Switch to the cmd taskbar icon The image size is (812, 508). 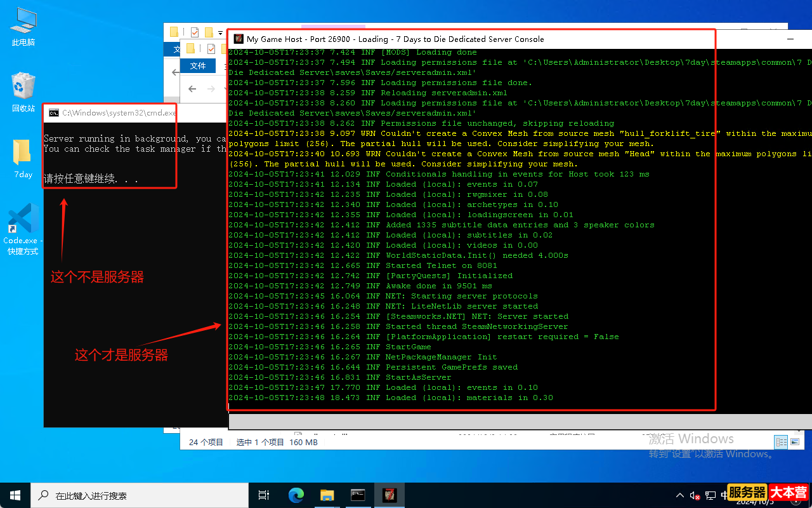[358, 495]
